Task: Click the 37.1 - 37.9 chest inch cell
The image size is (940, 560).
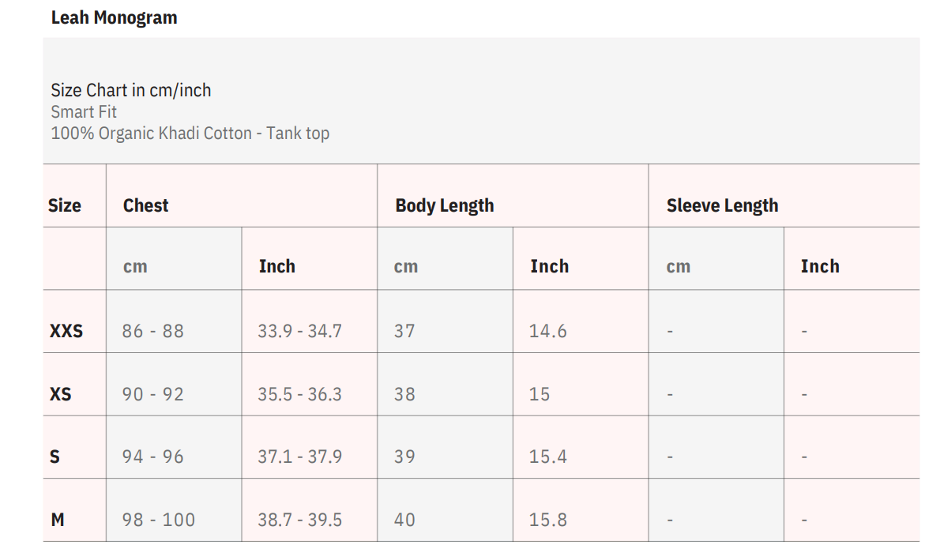Action: pyautogui.click(x=299, y=457)
